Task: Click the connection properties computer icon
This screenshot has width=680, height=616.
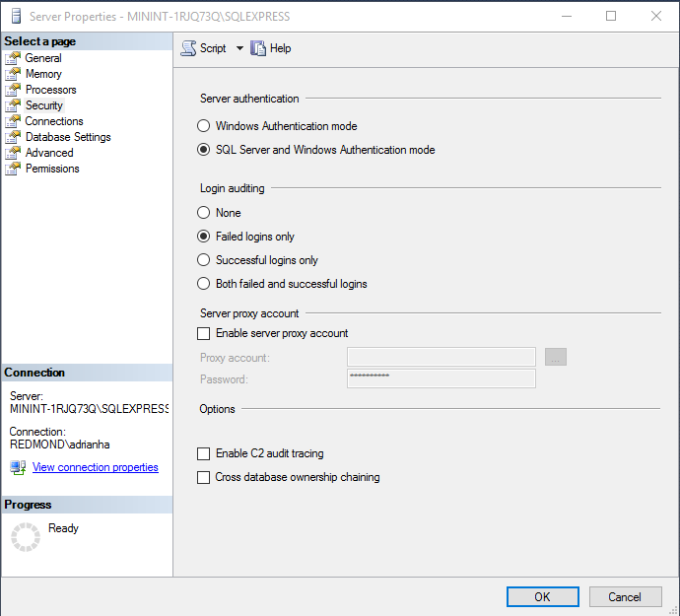Action: [x=18, y=467]
